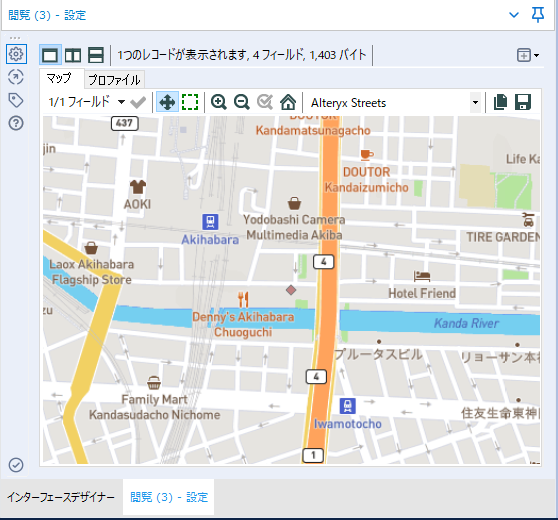Viewport: 558px width, 520px height.
Task: Switch to the インターフェースデザイナー tab
Action: [61, 497]
